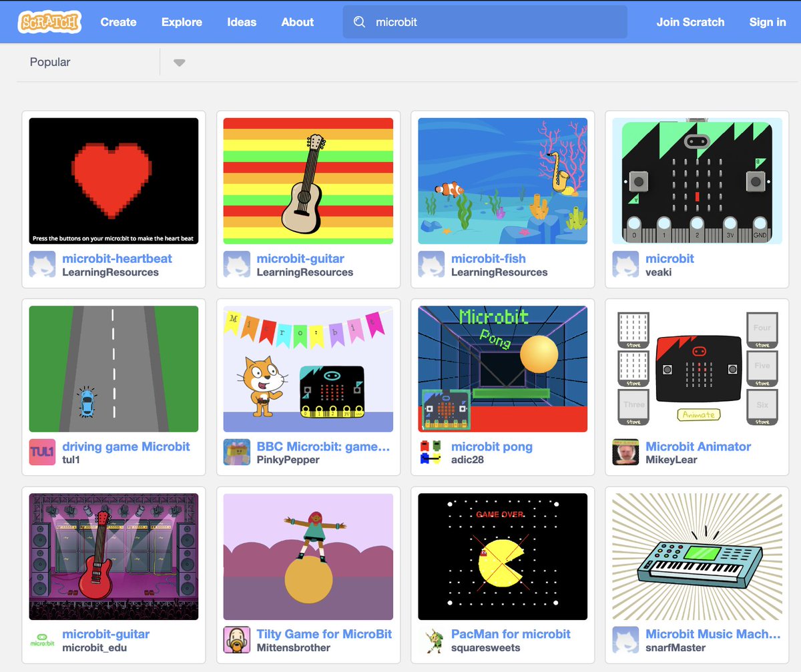Image resolution: width=801 pixels, height=672 pixels.
Task: Click into the microbit search field
Action: [x=485, y=22]
